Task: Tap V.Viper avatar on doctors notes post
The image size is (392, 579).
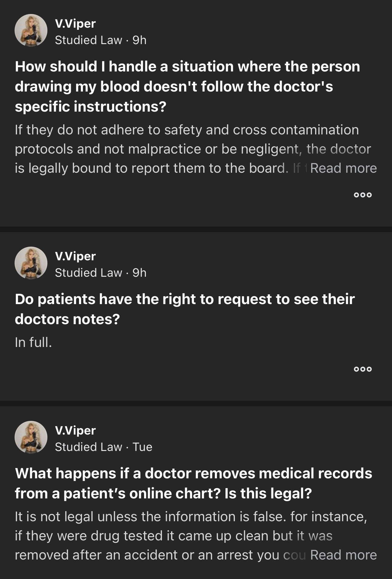Action: tap(31, 263)
